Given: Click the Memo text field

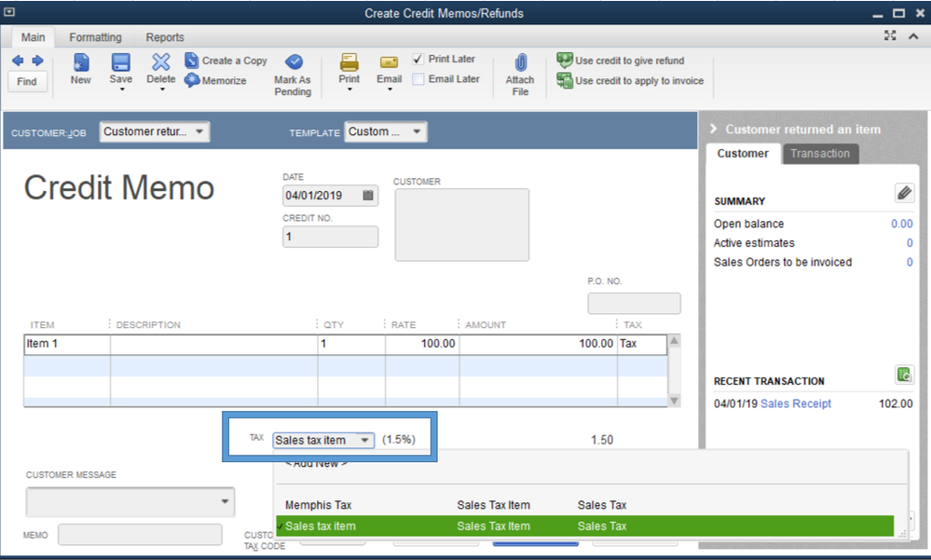Looking at the screenshot, I should [x=140, y=535].
